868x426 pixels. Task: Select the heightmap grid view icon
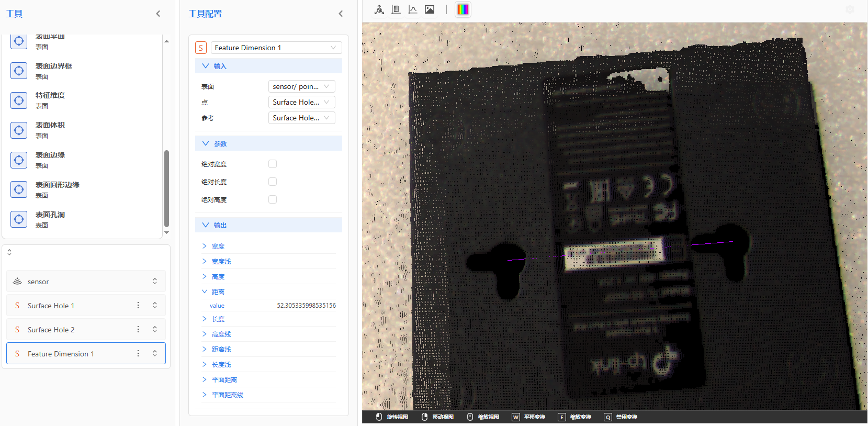click(396, 9)
